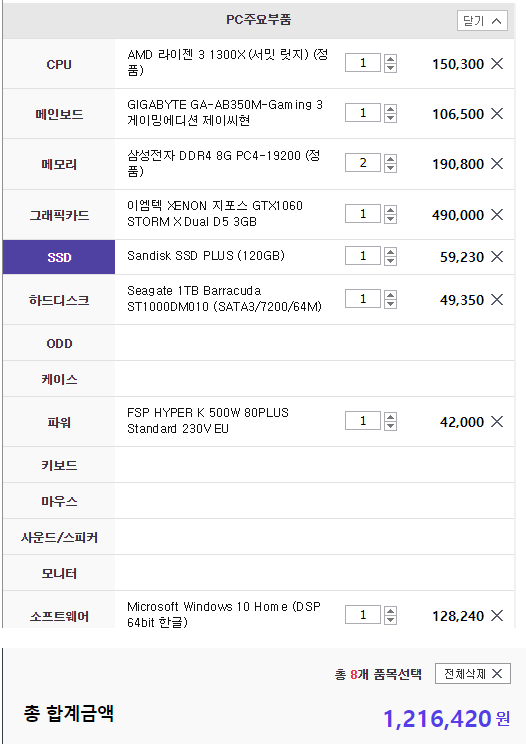Click the 전체삭제 button
The width and height of the screenshot is (526, 744).
point(472,674)
